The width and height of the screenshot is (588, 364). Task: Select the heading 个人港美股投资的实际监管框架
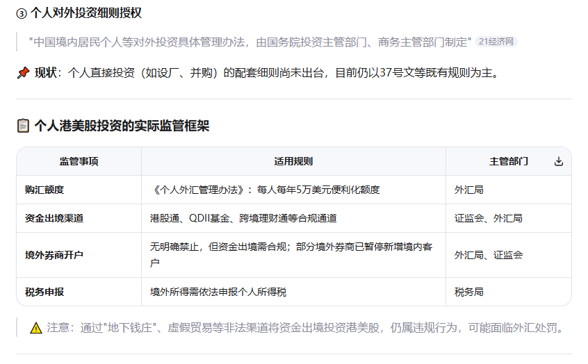(x=122, y=126)
